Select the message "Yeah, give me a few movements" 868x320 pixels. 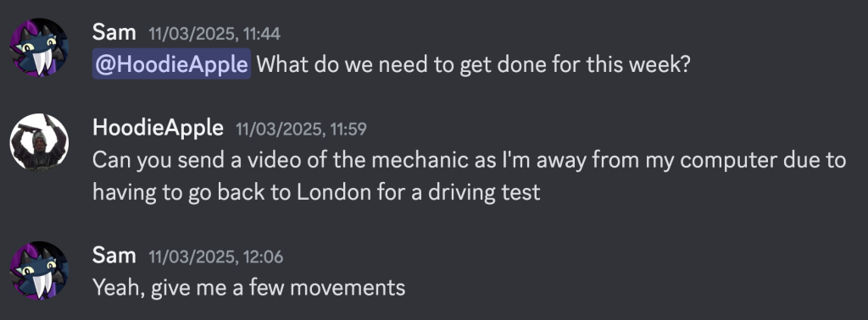248,288
